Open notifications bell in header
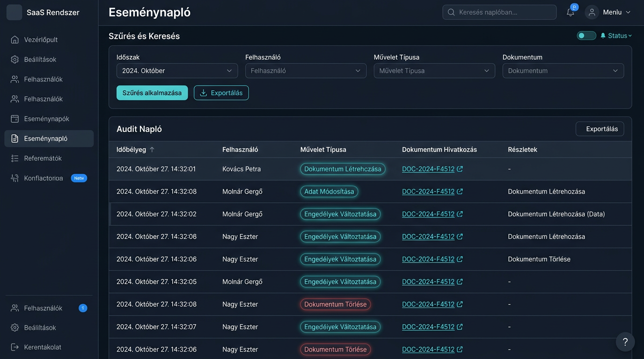Screen dimensions: 644x359 coord(570,13)
